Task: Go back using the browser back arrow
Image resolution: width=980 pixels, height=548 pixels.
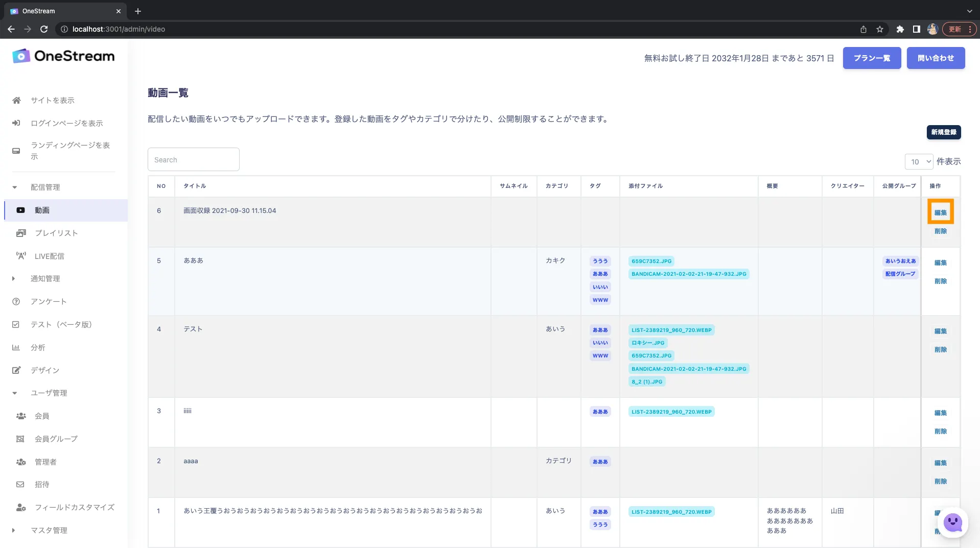Action: coord(11,29)
